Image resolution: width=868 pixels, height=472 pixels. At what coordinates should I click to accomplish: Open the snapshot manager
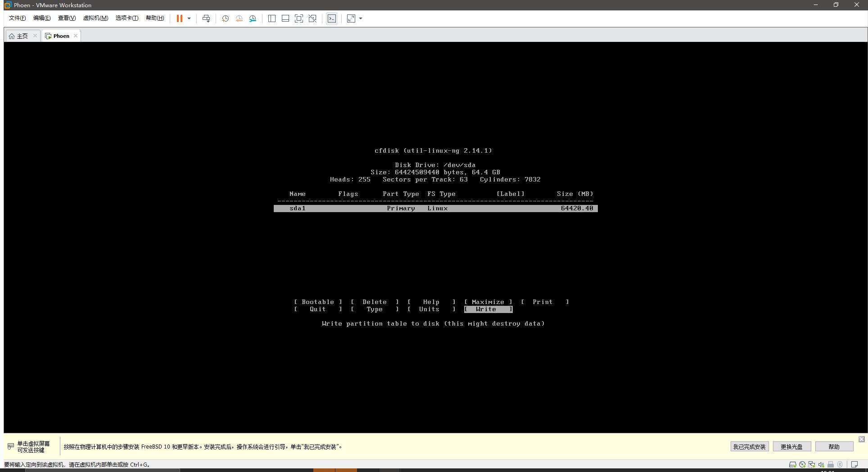[x=253, y=18]
